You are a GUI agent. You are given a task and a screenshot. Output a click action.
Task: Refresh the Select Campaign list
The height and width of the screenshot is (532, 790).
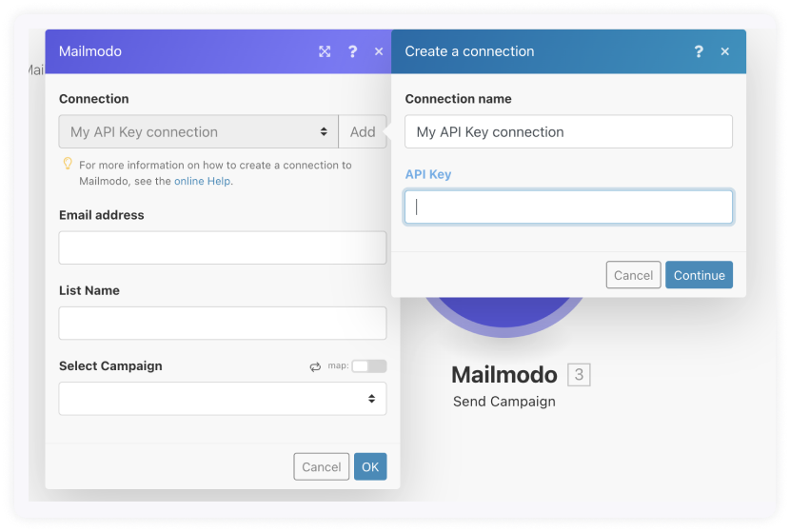(x=315, y=366)
